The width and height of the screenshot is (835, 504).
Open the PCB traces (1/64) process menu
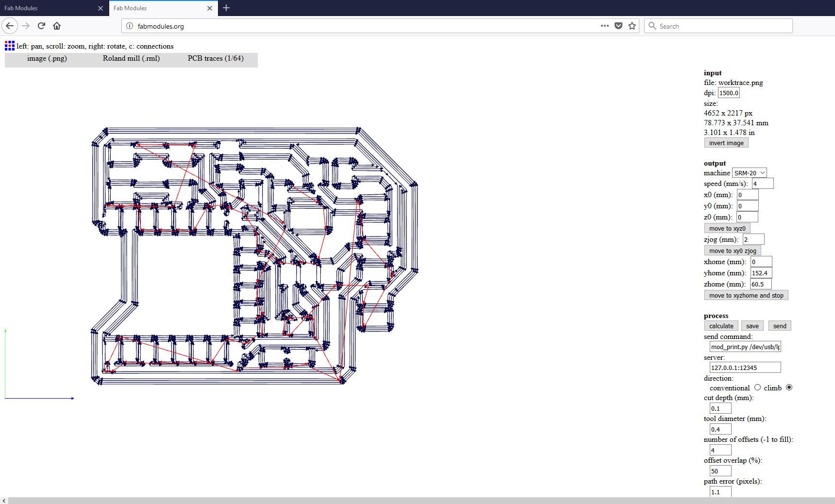point(216,58)
